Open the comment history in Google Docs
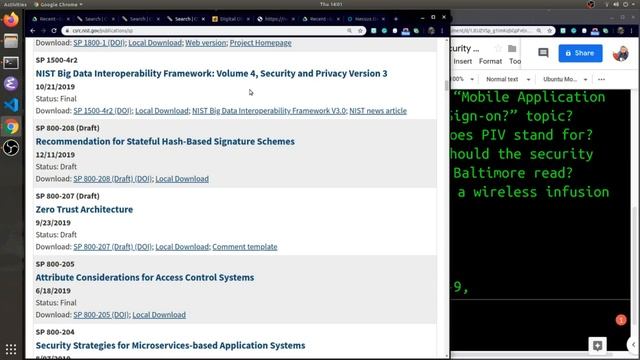640x360 pixels. point(543,53)
